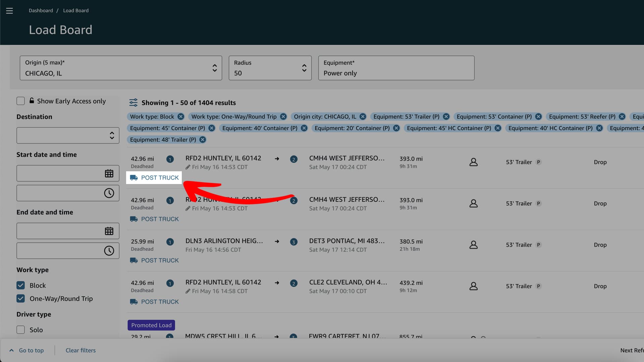Focus the end time input field
644x362 pixels.
68,251
